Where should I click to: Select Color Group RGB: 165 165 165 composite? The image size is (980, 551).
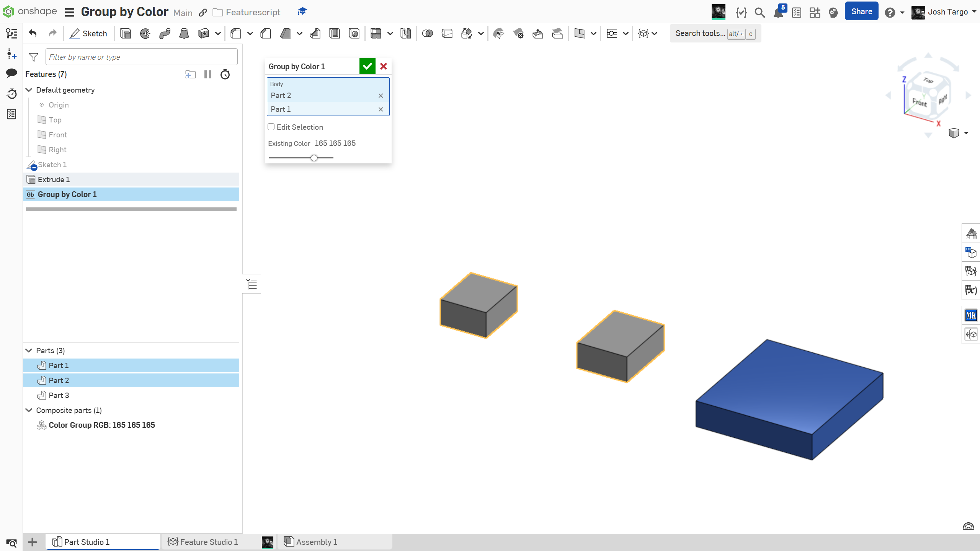(131, 425)
